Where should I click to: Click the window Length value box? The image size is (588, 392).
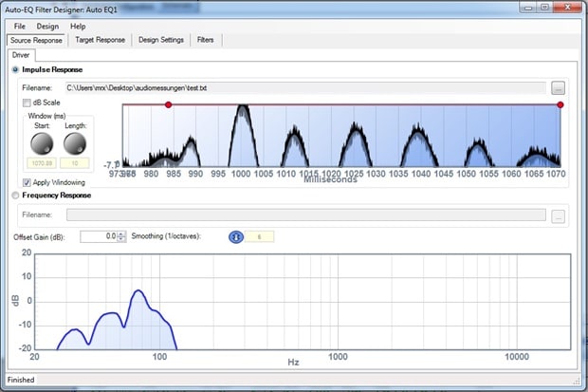point(75,163)
